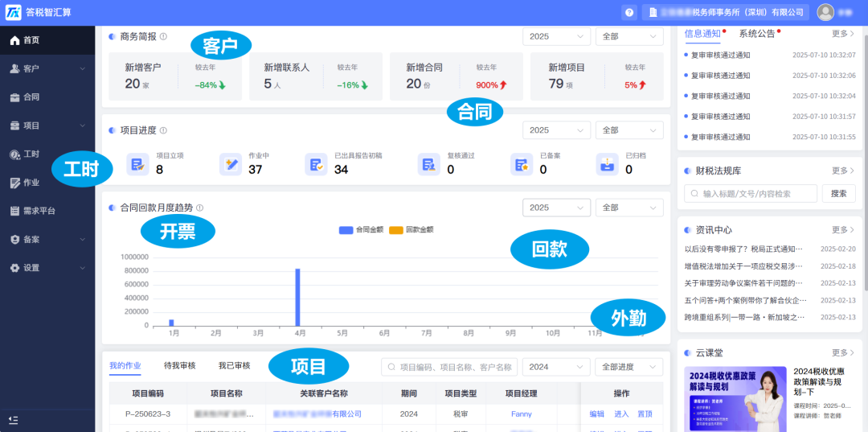The image size is (868, 432).
Task: Click the 项目立项 stage icon
Action: click(x=137, y=164)
